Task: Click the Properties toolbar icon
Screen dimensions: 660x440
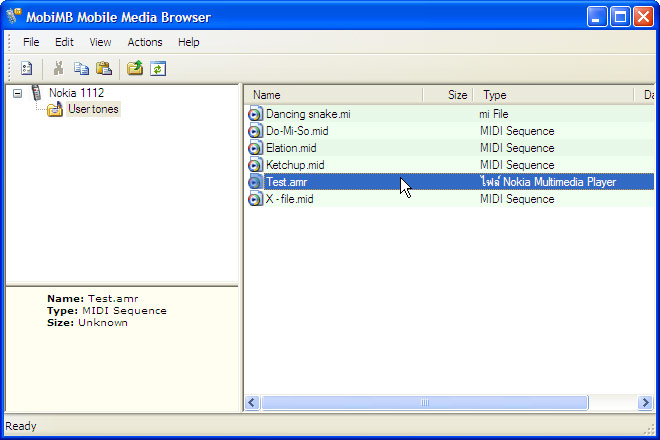Action: point(27,68)
